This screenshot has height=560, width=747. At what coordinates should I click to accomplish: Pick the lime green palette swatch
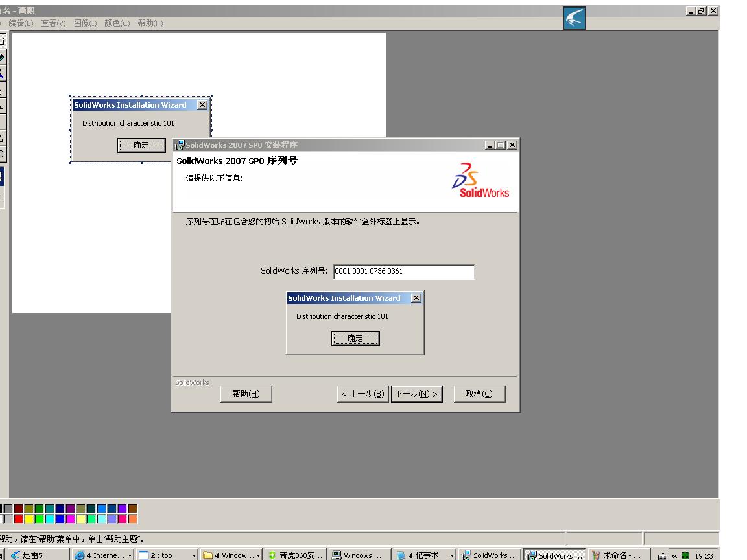[39, 519]
